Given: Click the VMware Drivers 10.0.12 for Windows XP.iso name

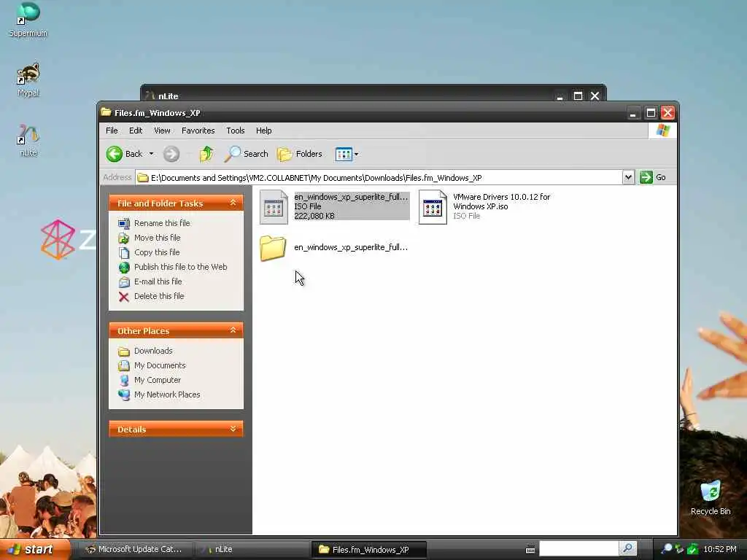Looking at the screenshot, I should tap(501, 201).
